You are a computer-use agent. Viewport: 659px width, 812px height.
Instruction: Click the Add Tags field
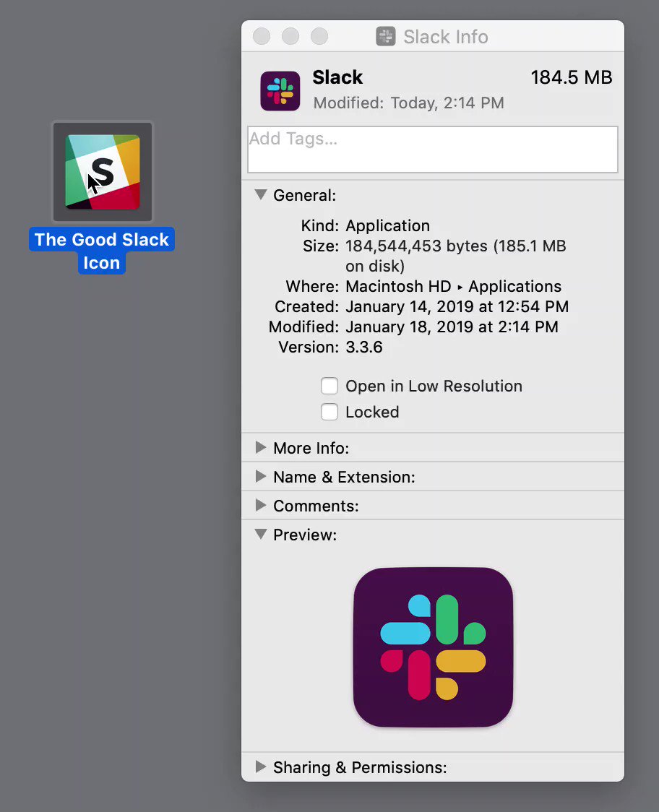pos(433,150)
